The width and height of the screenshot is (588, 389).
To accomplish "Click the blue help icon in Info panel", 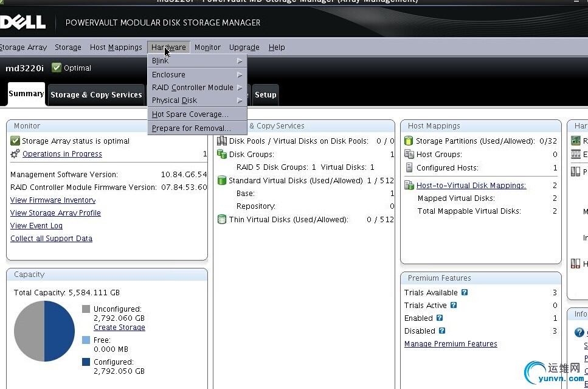I will (579, 332).
